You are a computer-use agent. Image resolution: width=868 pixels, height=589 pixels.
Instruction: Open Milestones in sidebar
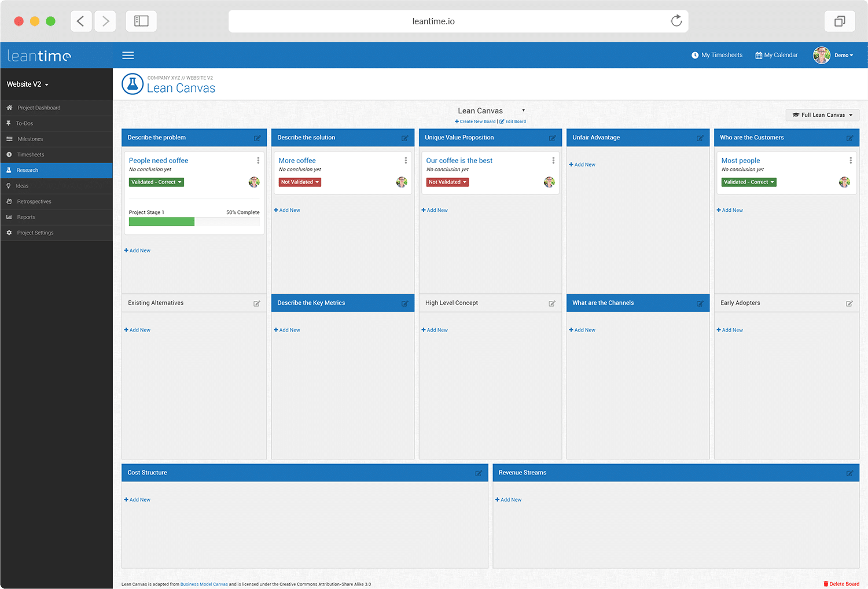[x=56, y=139]
